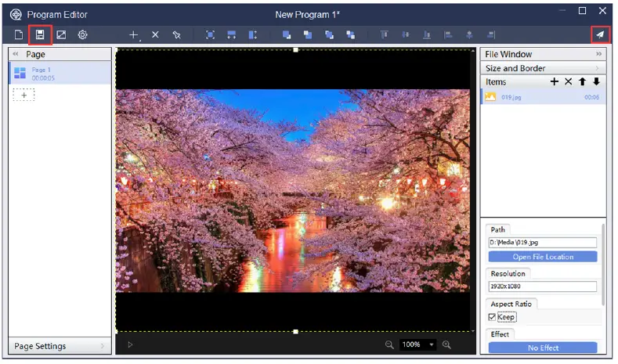Viewport: 618px width, 364px height.
Task: Click the Path input field
Action: [543, 242]
